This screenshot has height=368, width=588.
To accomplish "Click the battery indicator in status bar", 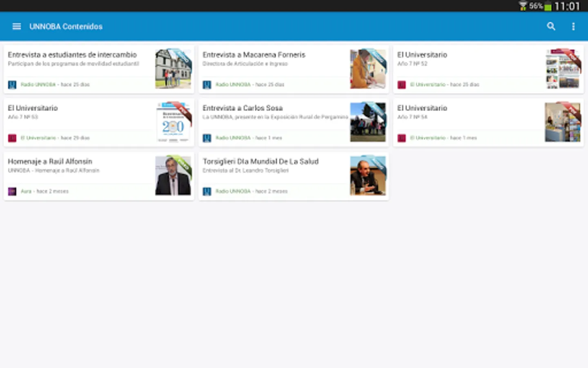I will [x=548, y=6].
